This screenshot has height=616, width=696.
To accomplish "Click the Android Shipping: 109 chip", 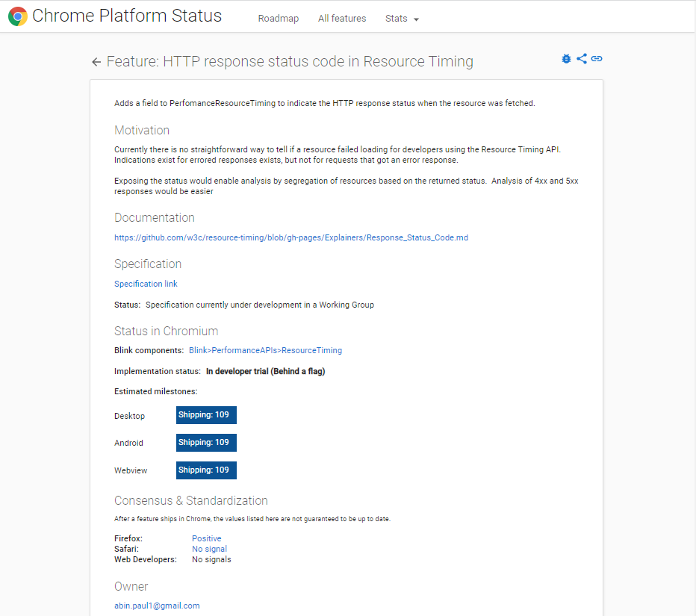I will 206,442.
